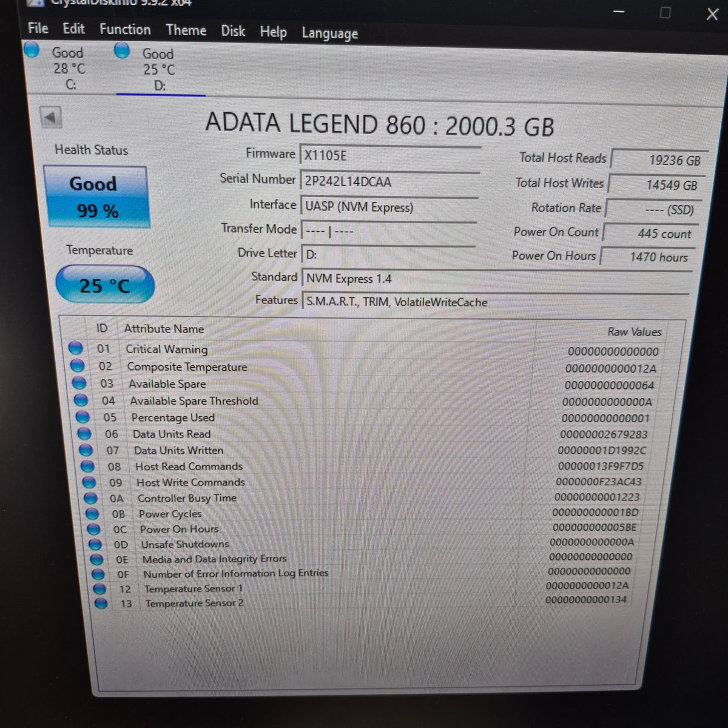The width and height of the screenshot is (728, 728).
Task: Click the status icon for Critical Warning
Action: click(x=76, y=348)
